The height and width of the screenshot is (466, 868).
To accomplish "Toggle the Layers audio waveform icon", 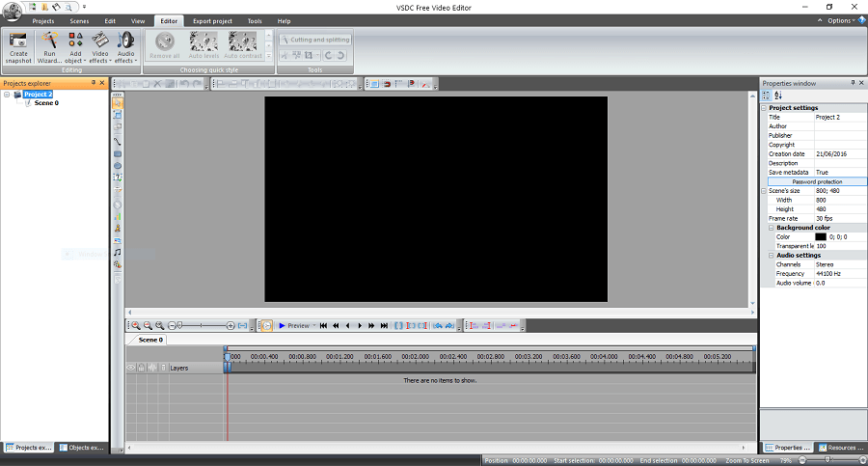I will point(152,368).
